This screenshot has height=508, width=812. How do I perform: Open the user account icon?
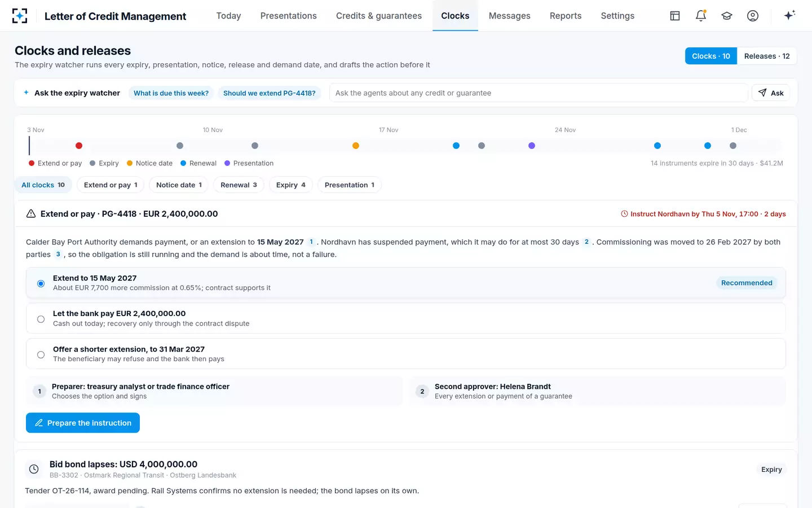pyautogui.click(x=753, y=16)
